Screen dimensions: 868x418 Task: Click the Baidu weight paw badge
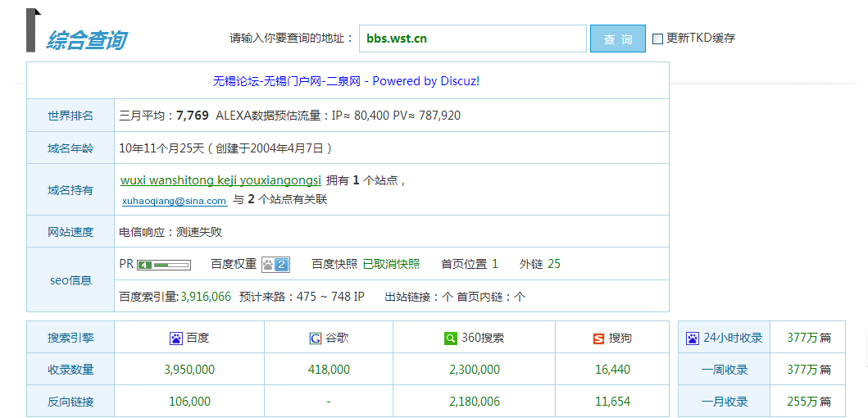tap(275, 264)
